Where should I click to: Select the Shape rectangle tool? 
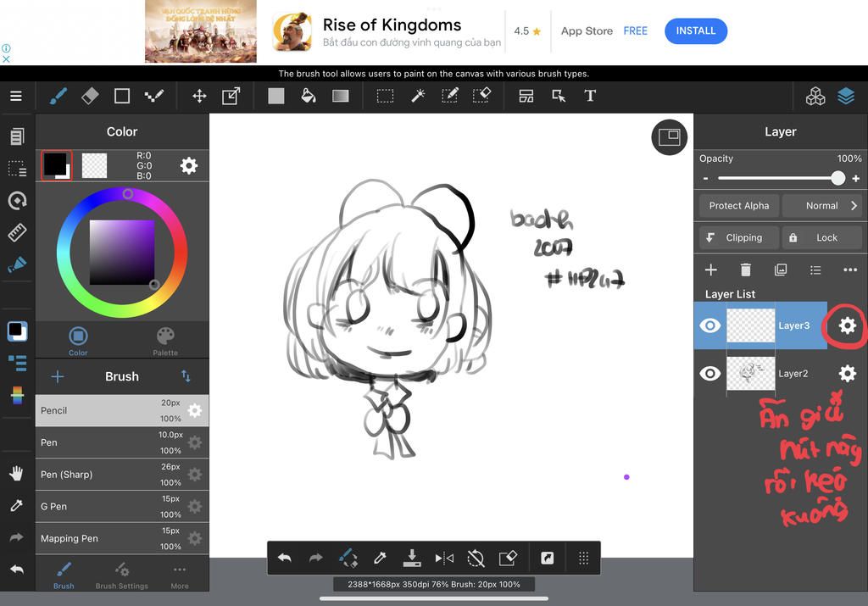[x=122, y=97]
